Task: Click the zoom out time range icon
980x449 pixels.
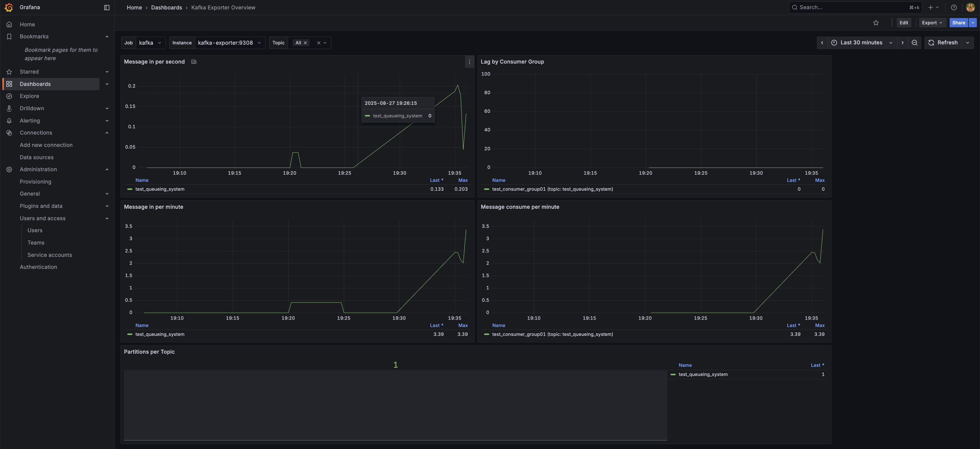Action: pyautogui.click(x=915, y=43)
